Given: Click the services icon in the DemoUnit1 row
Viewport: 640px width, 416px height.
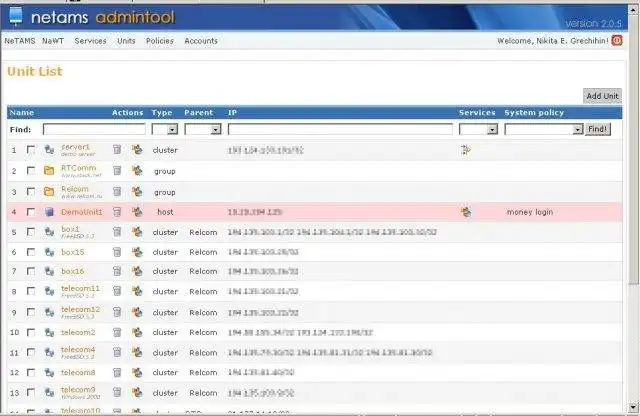Looking at the screenshot, I should click(x=466, y=211).
